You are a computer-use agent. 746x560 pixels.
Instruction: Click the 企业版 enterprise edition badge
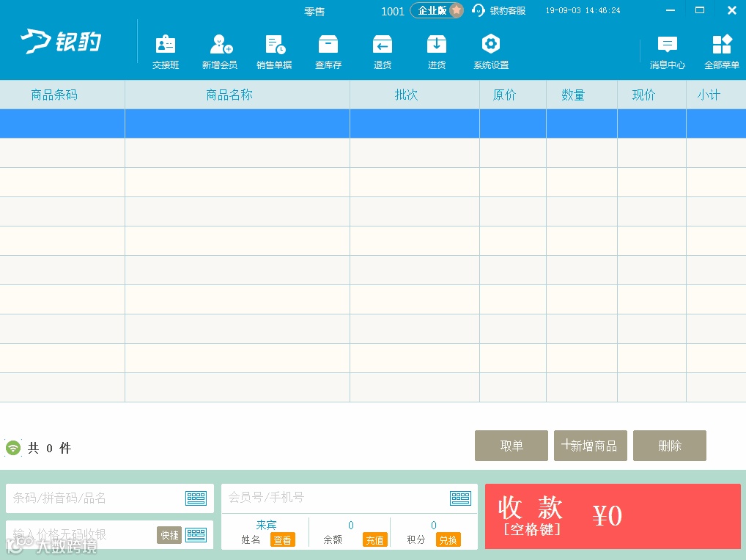pos(437,10)
